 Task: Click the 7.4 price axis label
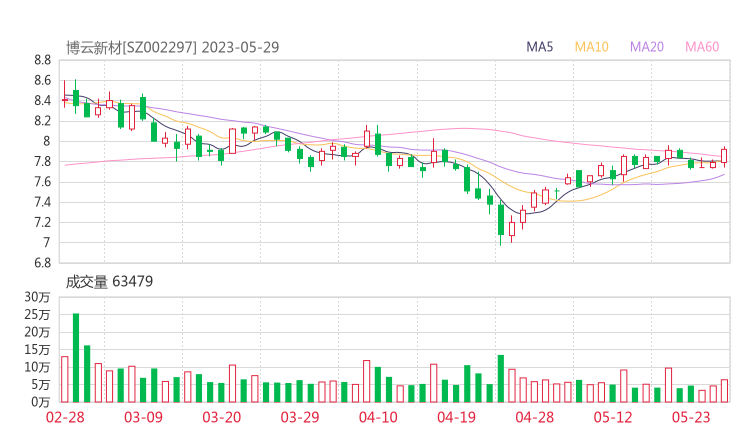pyautogui.click(x=42, y=203)
